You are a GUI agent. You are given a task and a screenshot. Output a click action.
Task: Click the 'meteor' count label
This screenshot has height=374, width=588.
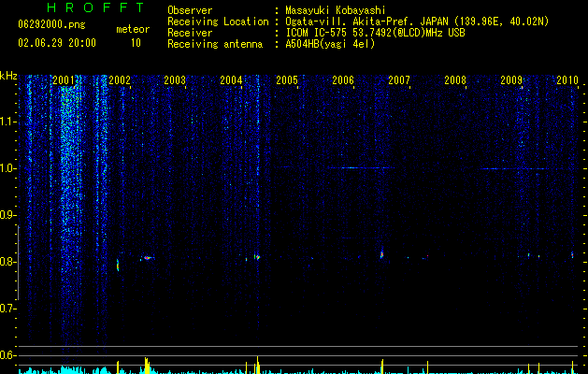(x=133, y=29)
